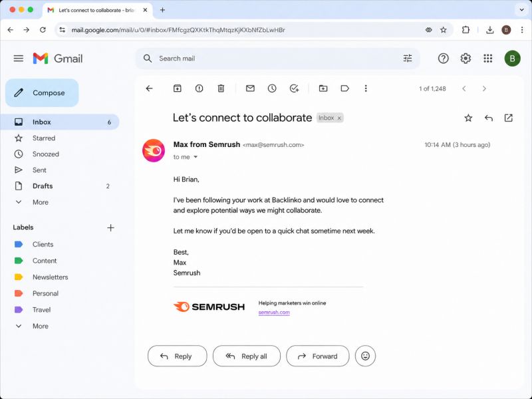
Task: Remove the Inbox label chip
Action: 339,118
